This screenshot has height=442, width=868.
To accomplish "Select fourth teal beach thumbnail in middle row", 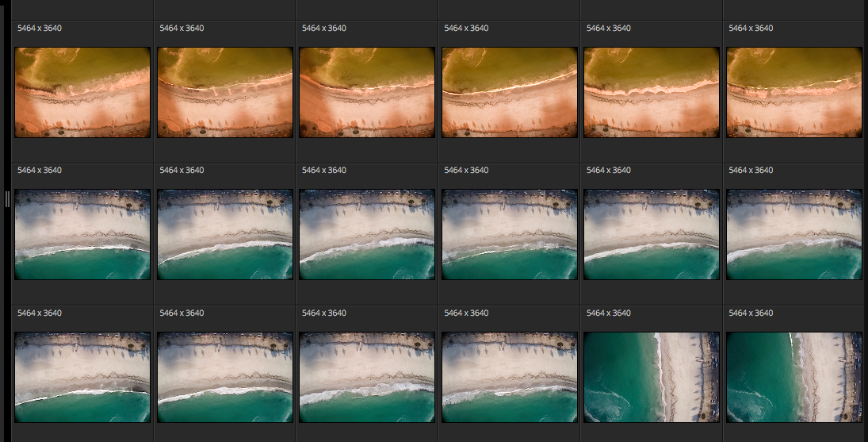I will pos(509,234).
